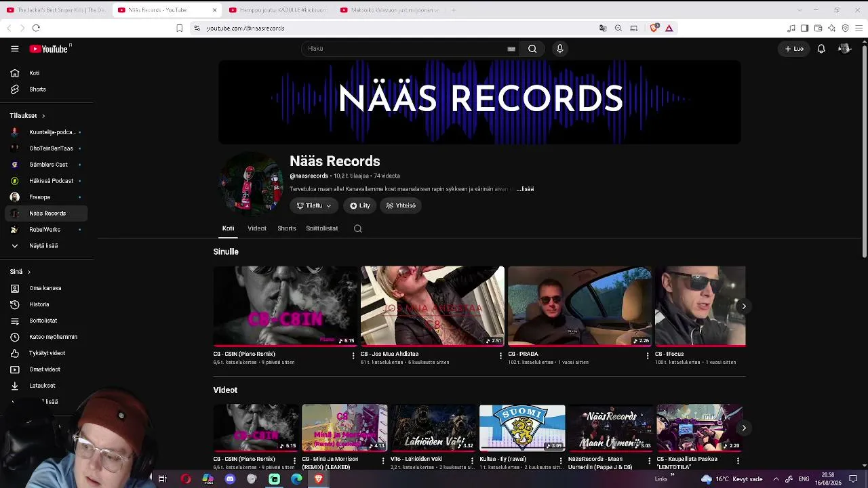Screen dimensions: 868x488
Task: Reload the page in the browser
Action: pyautogui.click(x=36, y=28)
